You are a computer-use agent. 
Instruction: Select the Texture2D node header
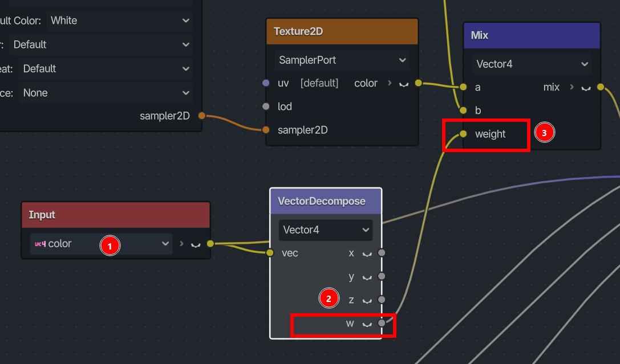coord(342,31)
